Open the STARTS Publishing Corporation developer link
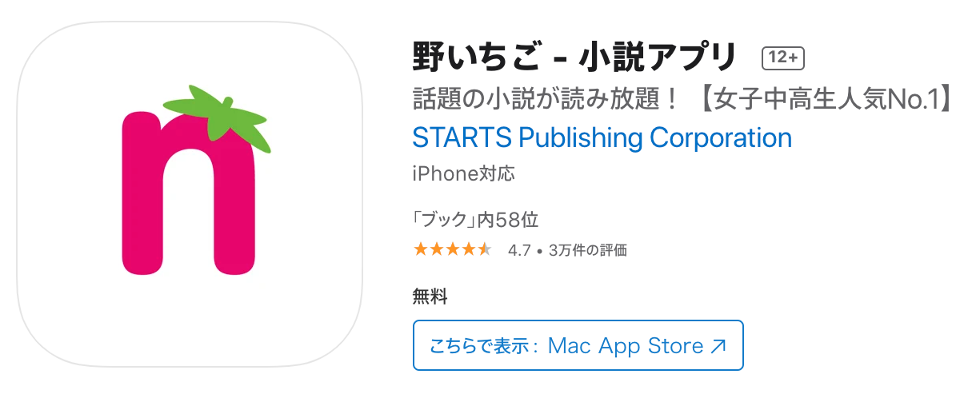Screen dimensions: 980x394 click(602, 138)
